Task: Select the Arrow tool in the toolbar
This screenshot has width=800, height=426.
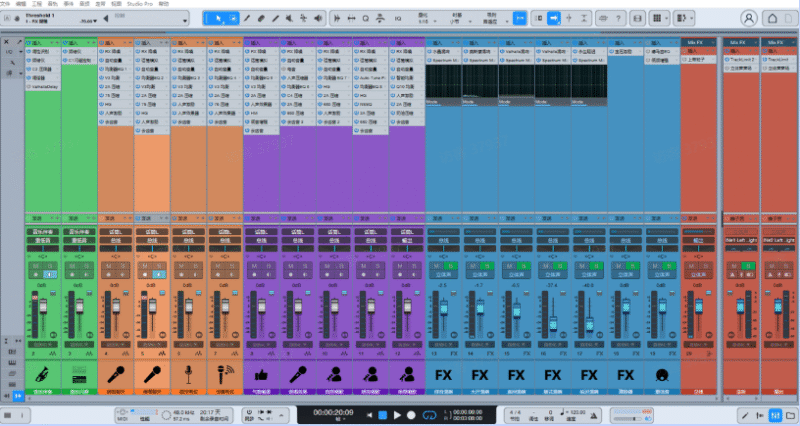Action: [218, 18]
